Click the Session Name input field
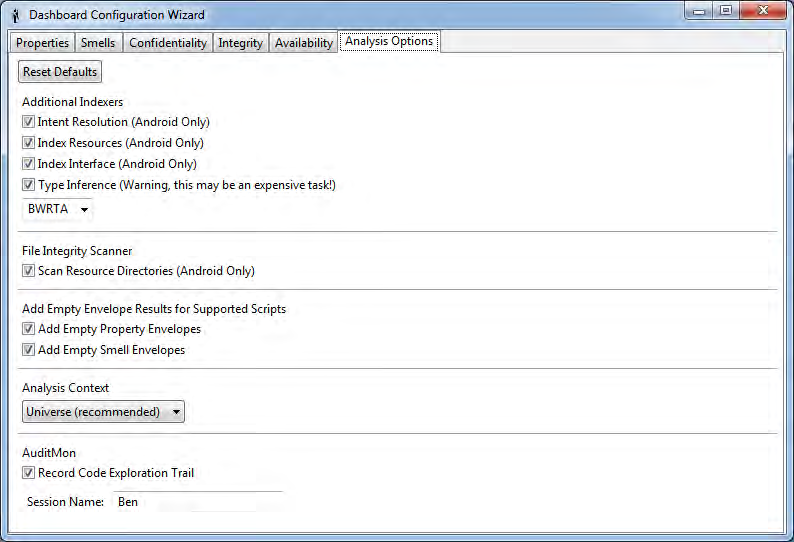The width and height of the screenshot is (794, 542). 197,502
